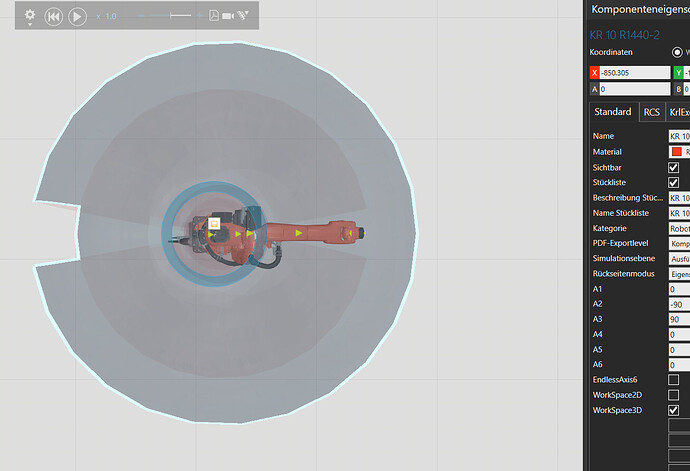Enable the WorkSpace2D checkbox
The width and height of the screenshot is (690, 471).
tap(674, 395)
